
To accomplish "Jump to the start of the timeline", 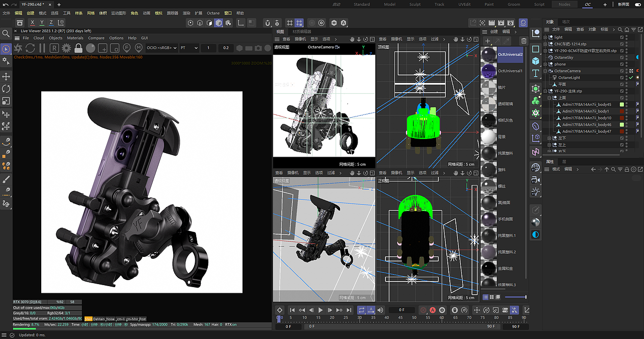I will (x=292, y=310).
